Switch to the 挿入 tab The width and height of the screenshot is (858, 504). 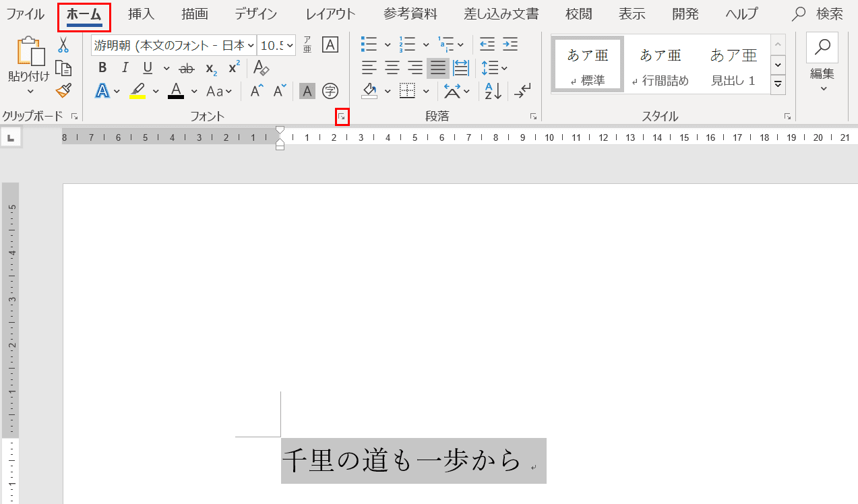coord(142,14)
